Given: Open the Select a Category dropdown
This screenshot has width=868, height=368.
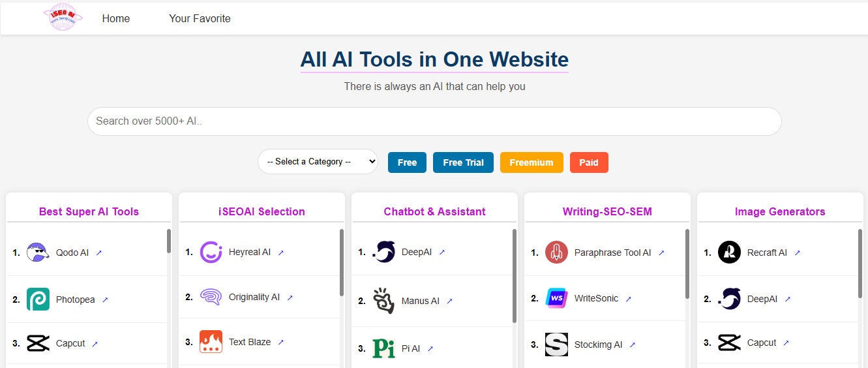Looking at the screenshot, I should pos(318,162).
